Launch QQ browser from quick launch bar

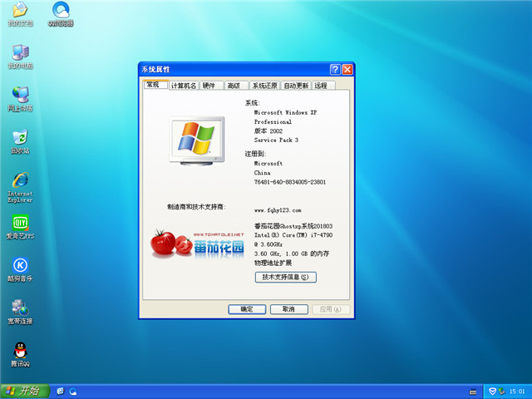click(x=73, y=392)
